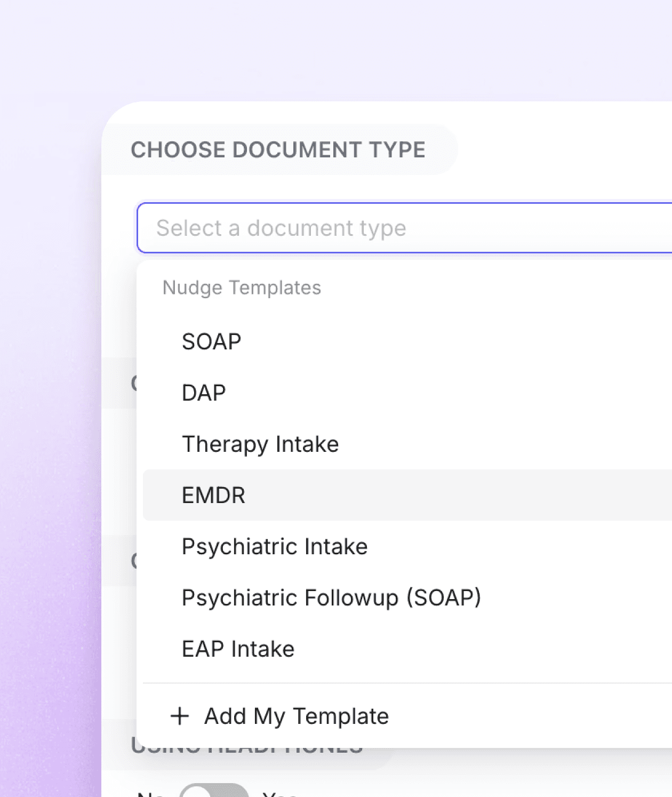Viewport: 672px width, 797px height.
Task: Toggle the headphones No/Yes switch
Action: [214, 791]
